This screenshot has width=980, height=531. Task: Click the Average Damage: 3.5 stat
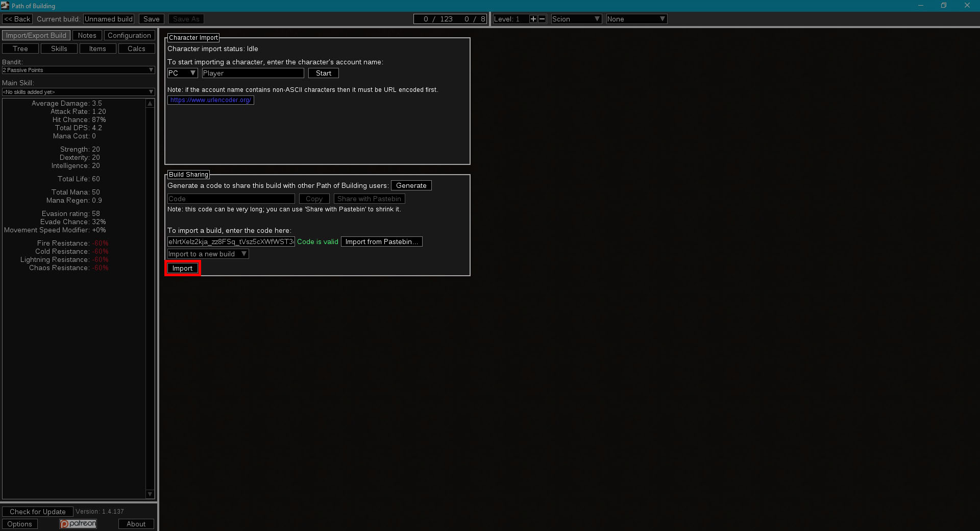(67, 103)
